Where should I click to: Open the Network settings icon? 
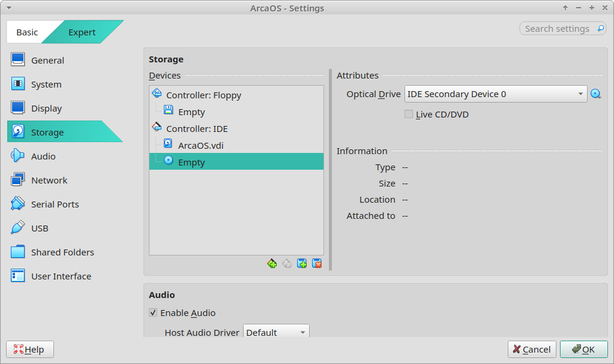(x=17, y=180)
